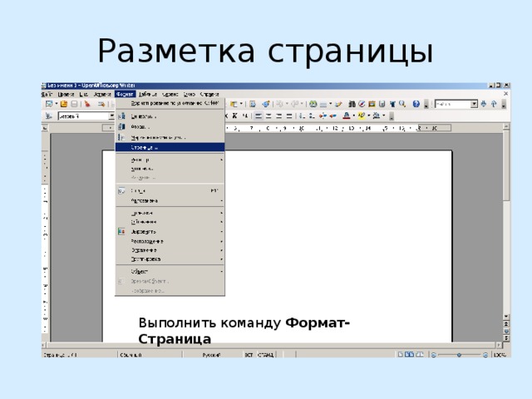Click the Save diskette icon
This screenshot has height=399, width=532.
[x=74, y=104]
